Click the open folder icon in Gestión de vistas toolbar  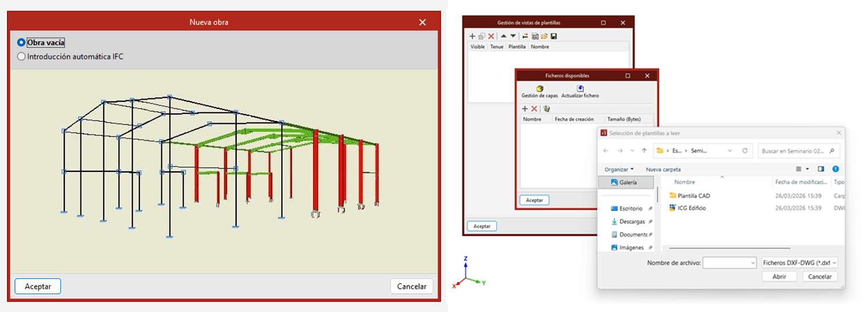point(545,36)
